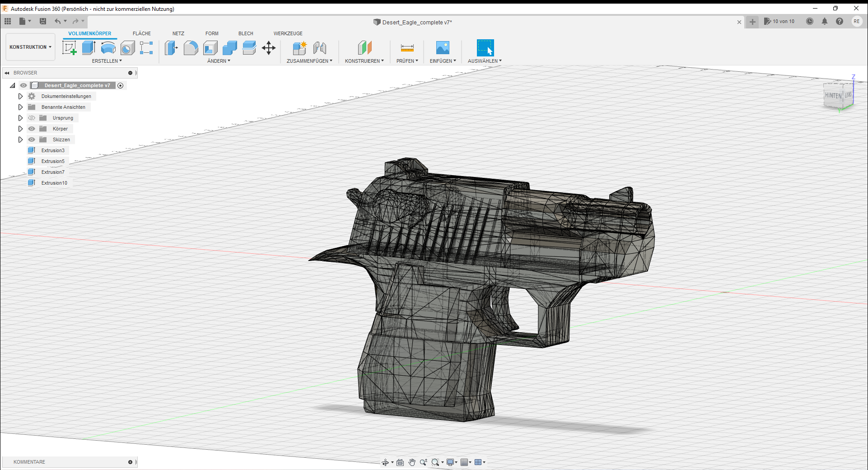
Task: Toggle visibility of Skizzen folder
Action: [x=32, y=140]
